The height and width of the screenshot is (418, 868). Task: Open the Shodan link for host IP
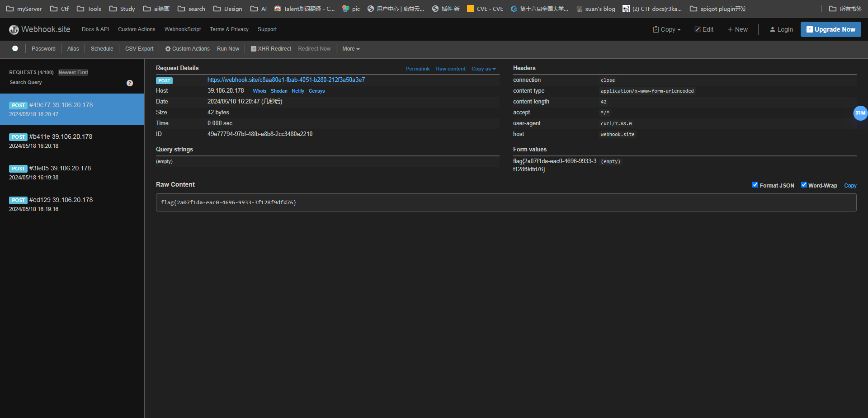click(279, 91)
